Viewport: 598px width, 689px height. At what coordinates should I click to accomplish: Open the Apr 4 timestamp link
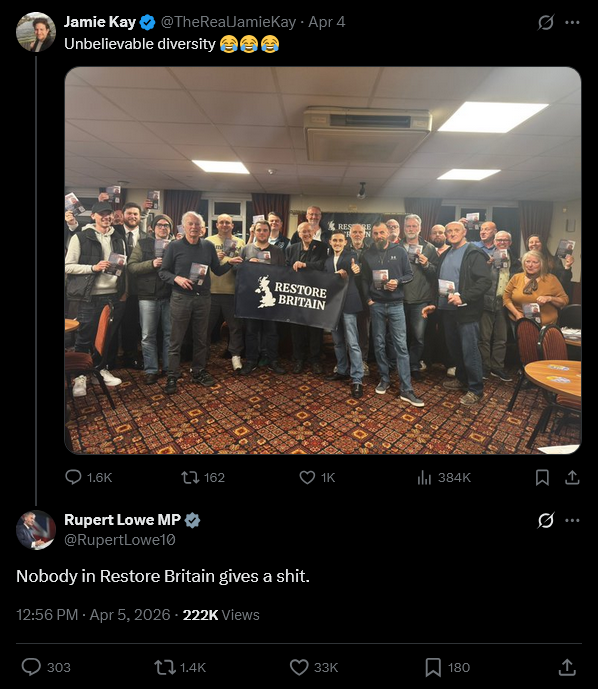pyautogui.click(x=327, y=22)
